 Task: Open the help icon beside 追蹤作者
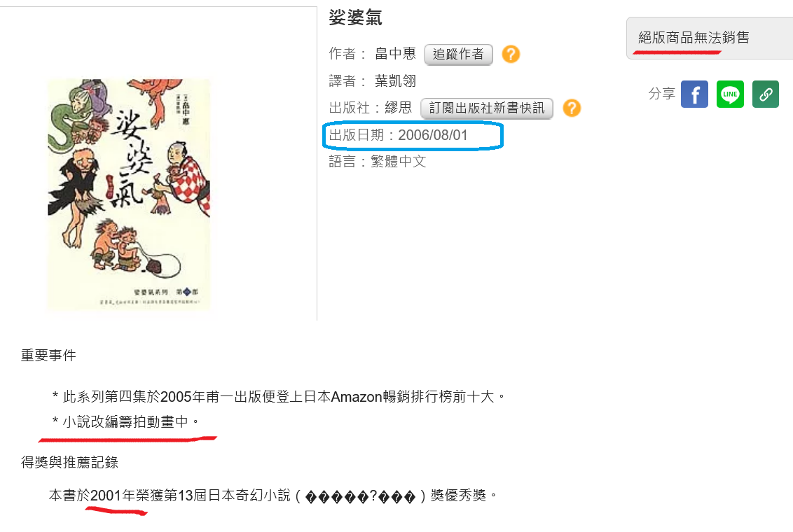click(x=511, y=54)
